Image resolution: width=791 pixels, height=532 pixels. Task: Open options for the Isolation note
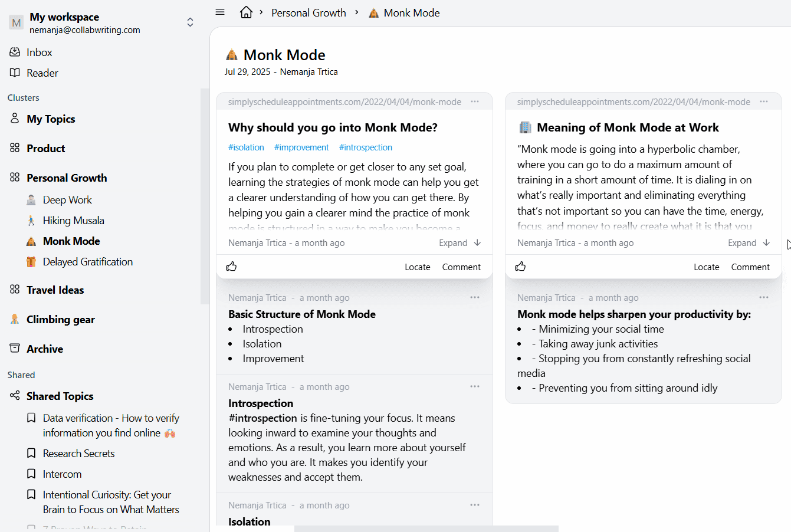pos(475,505)
